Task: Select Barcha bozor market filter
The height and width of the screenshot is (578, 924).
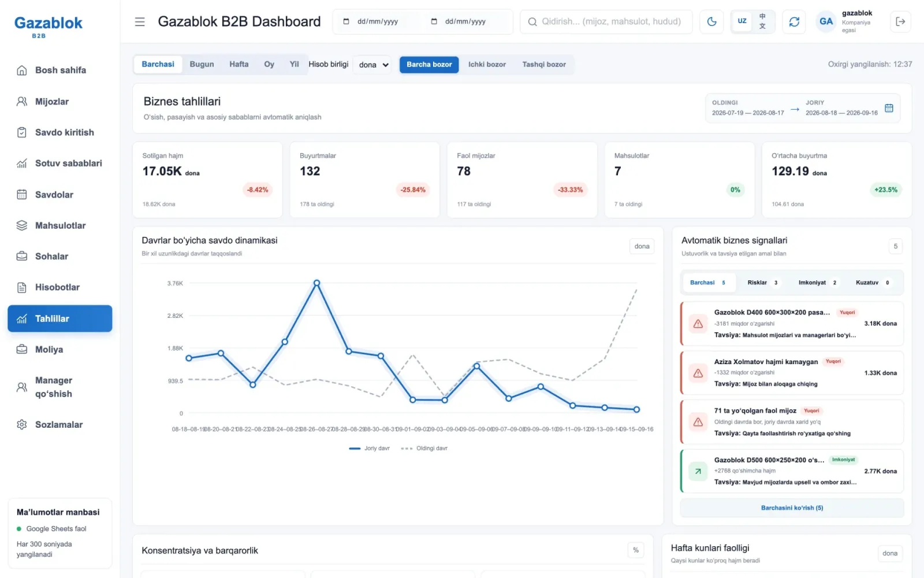Action: 429,65
